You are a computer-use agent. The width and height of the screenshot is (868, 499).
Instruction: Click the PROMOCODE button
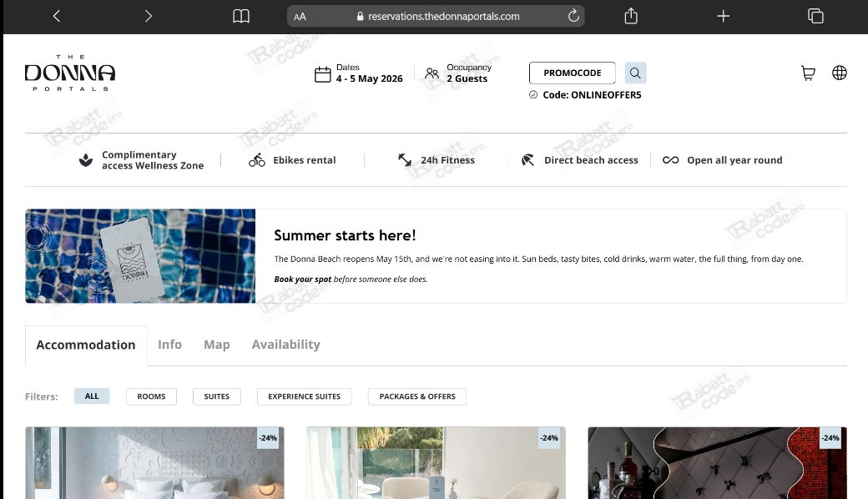coord(572,73)
